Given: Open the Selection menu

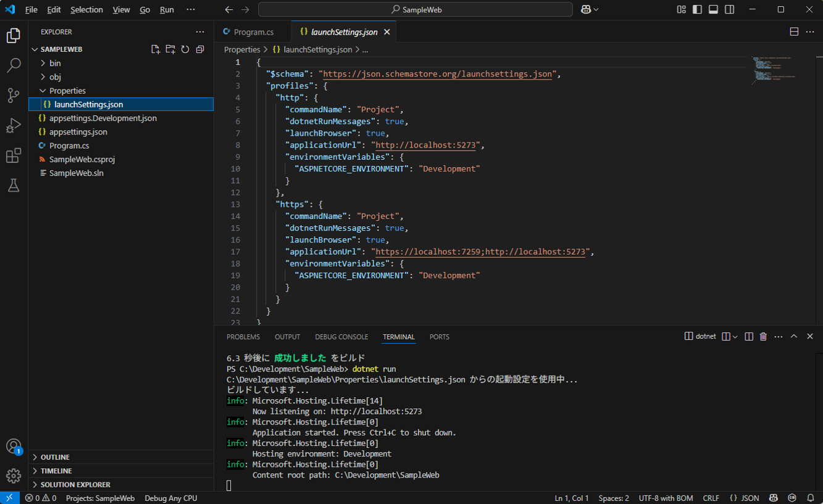Looking at the screenshot, I should [86, 10].
